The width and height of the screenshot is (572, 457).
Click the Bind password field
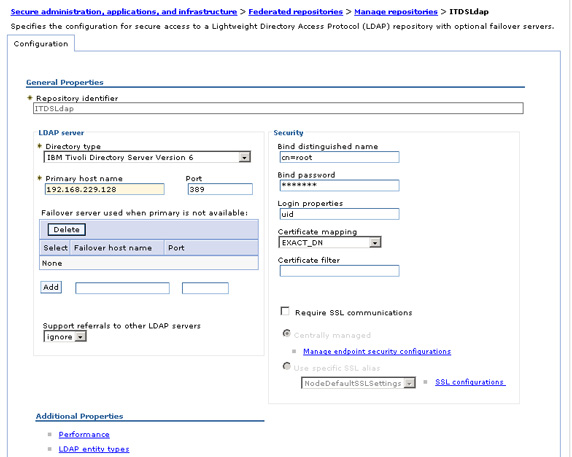[x=339, y=185]
